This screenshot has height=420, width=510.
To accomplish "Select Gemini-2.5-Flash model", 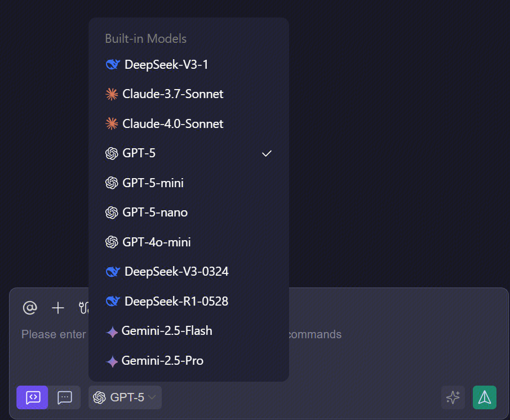I will 167,331.
